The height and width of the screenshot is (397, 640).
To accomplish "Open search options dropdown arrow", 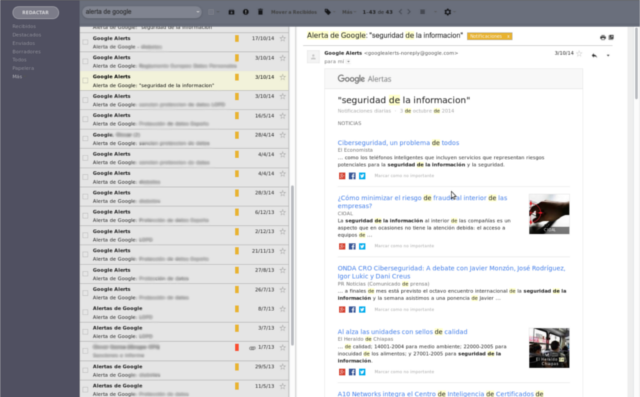I will (x=198, y=12).
